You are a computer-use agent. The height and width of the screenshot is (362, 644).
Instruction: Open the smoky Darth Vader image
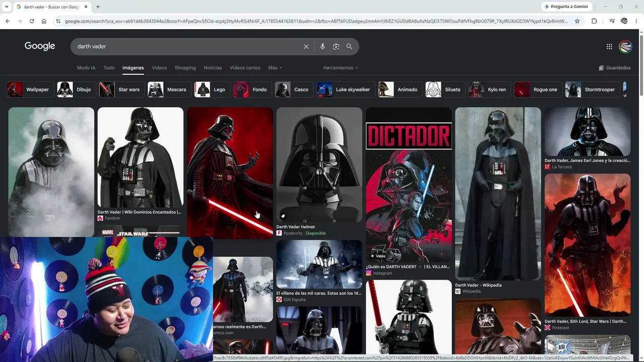coord(51,171)
